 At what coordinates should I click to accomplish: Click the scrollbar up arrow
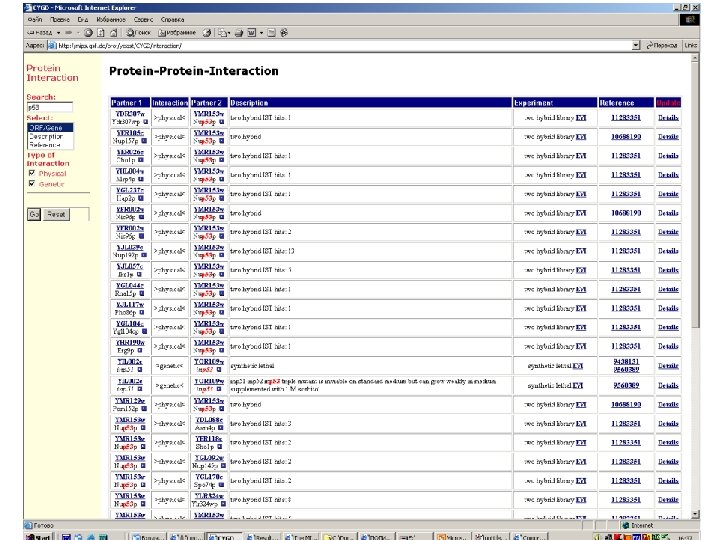(x=695, y=58)
